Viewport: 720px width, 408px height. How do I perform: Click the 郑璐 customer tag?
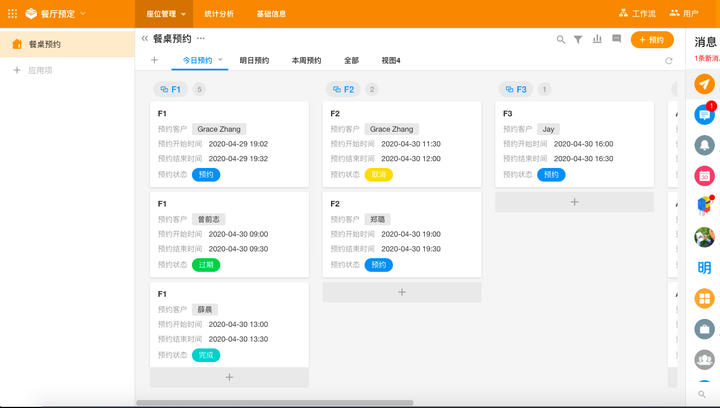[377, 219]
